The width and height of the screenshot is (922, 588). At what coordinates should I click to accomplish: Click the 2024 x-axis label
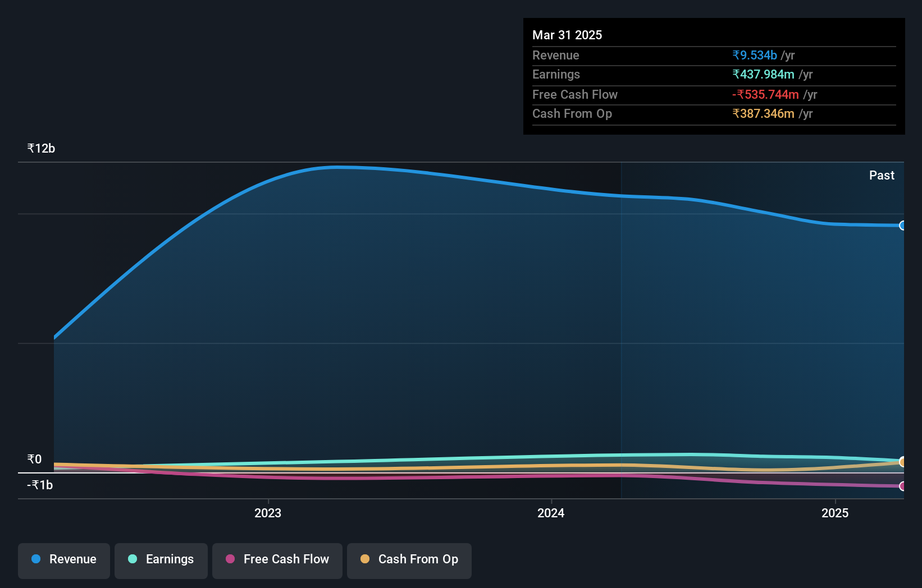(x=551, y=513)
